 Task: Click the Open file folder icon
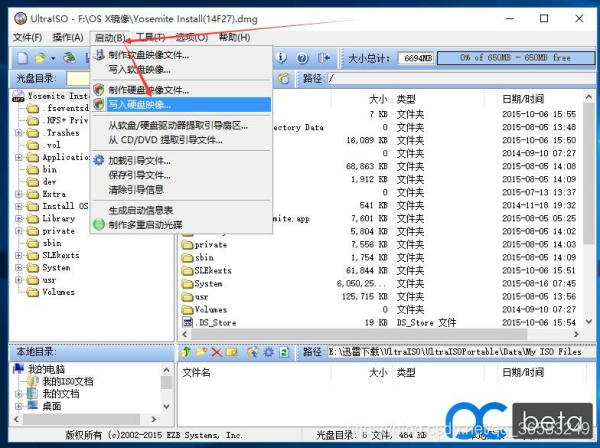click(x=40, y=58)
